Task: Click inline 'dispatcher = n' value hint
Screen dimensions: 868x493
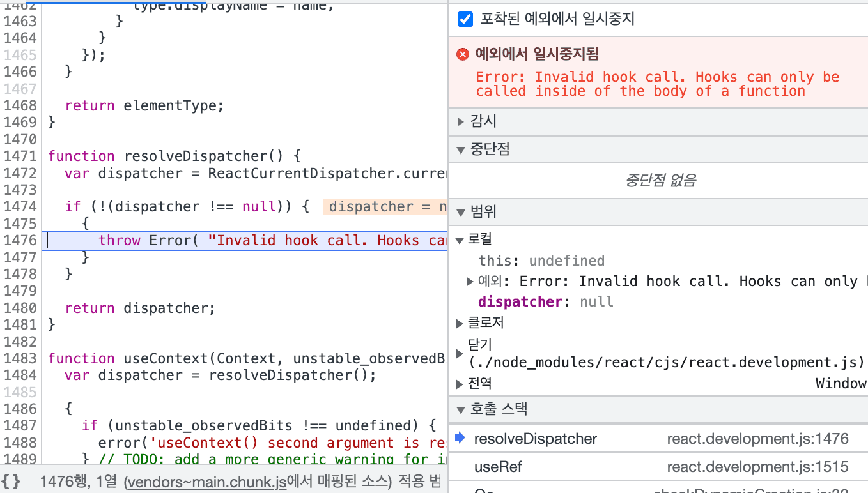Action: click(385, 206)
